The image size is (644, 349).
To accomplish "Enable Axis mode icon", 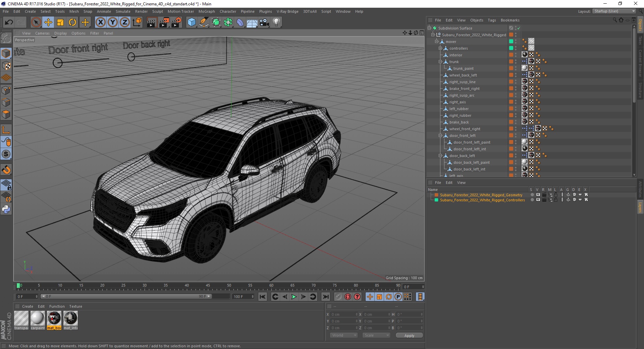I will pos(6,130).
